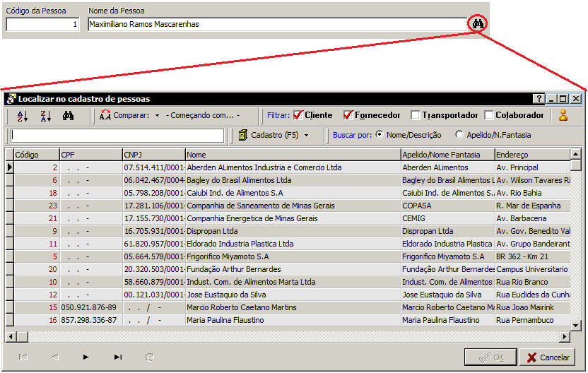This screenshot has width=588, height=373.
Task: Select Apelido/N.Fantasia search radio option
Action: [x=459, y=135]
